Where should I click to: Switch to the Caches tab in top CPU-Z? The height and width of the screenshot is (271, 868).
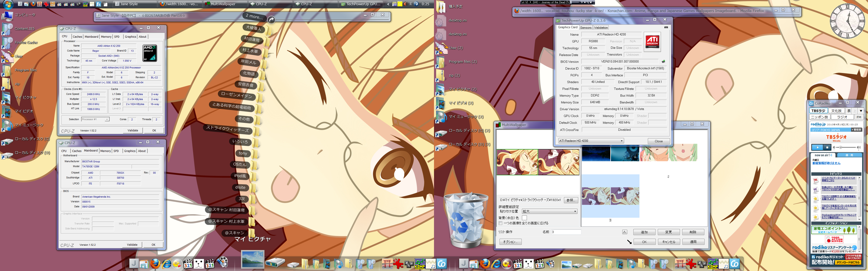click(77, 37)
